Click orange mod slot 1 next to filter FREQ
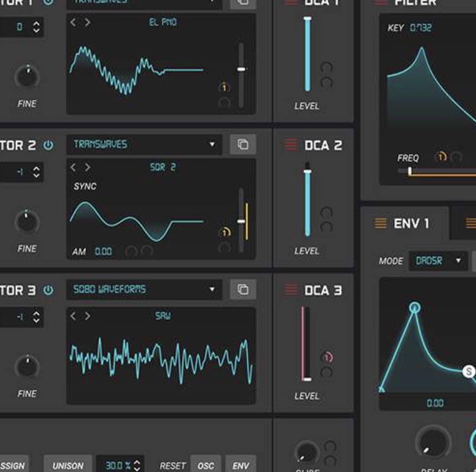This screenshot has height=472, width=476. (x=441, y=157)
